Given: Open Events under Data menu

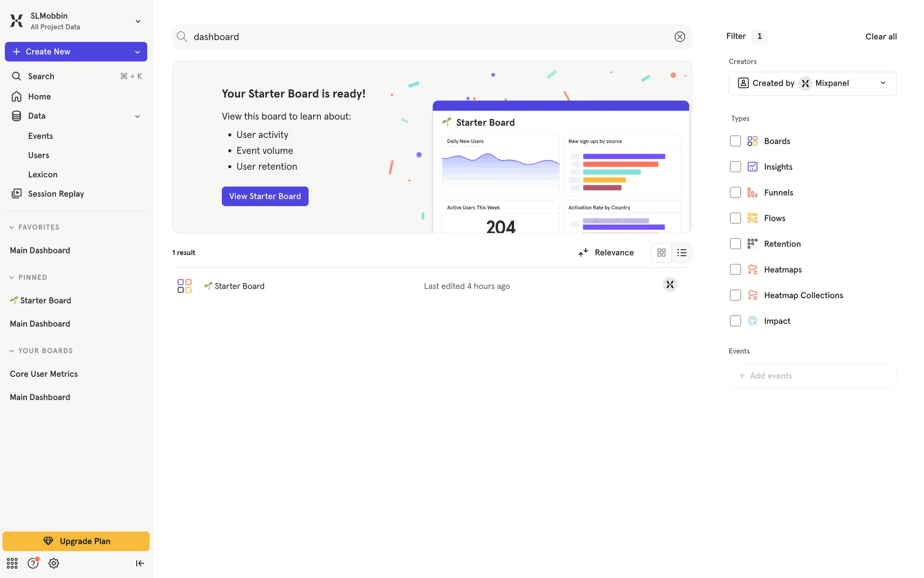Looking at the screenshot, I should click(40, 136).
